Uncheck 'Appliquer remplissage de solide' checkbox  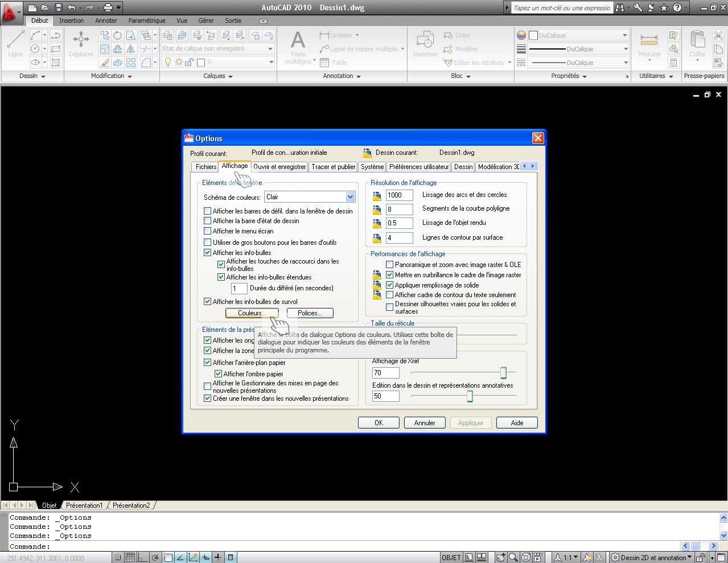[390, 285]
